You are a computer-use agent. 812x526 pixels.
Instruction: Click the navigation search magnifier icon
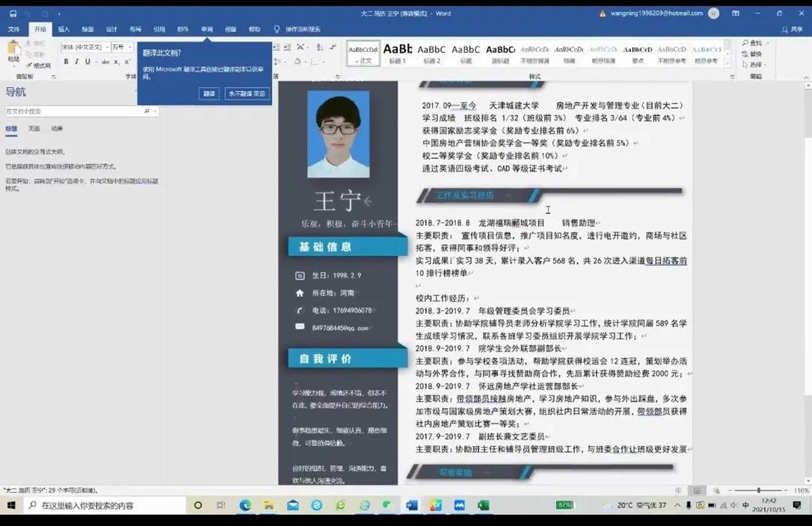pyautogui.click(x=146, y=111)
